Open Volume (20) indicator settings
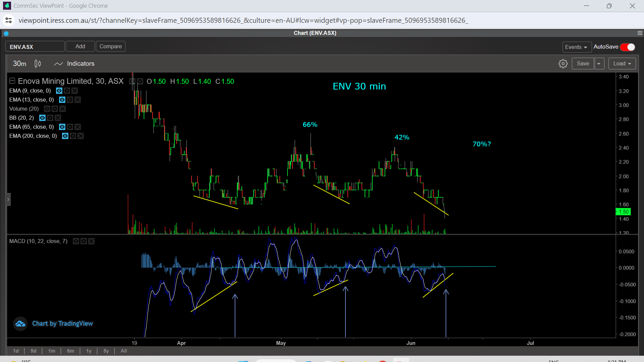 click(x=55, y=109)
